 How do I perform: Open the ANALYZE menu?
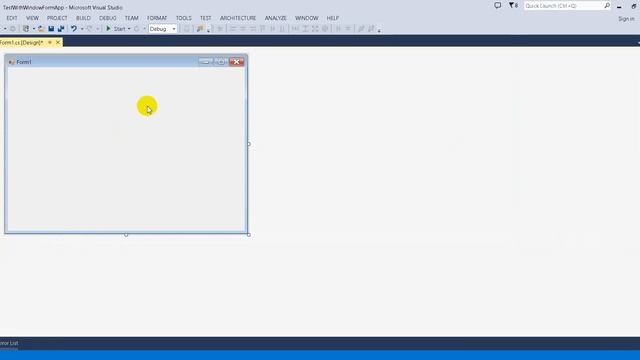click(x=276, y=18)
